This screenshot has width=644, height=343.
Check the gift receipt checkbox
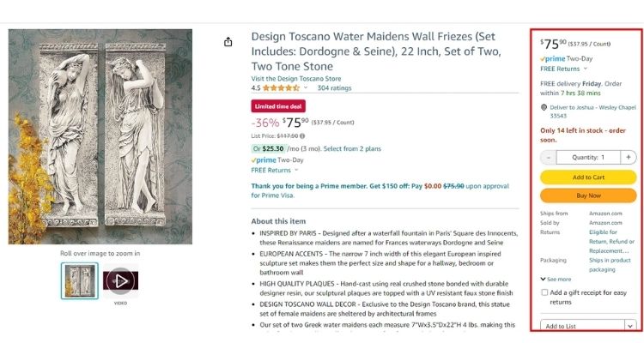pyautogui.click(x=544, y=293)
